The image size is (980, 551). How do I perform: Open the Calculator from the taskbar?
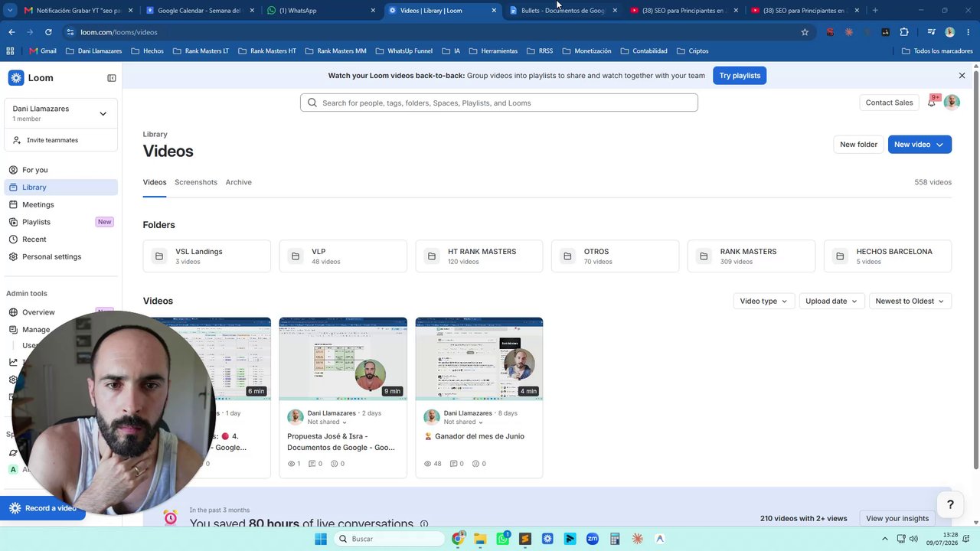pyautogui.click(x=615, y=539)
